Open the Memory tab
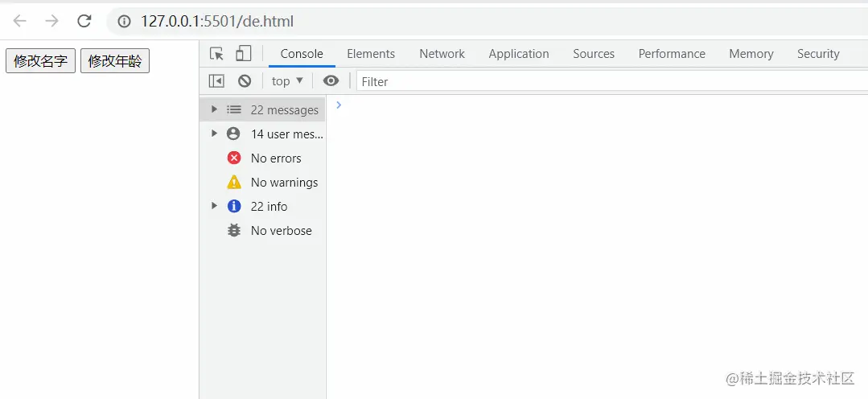Viewport: 868px width, 399px height. point(751,54)
